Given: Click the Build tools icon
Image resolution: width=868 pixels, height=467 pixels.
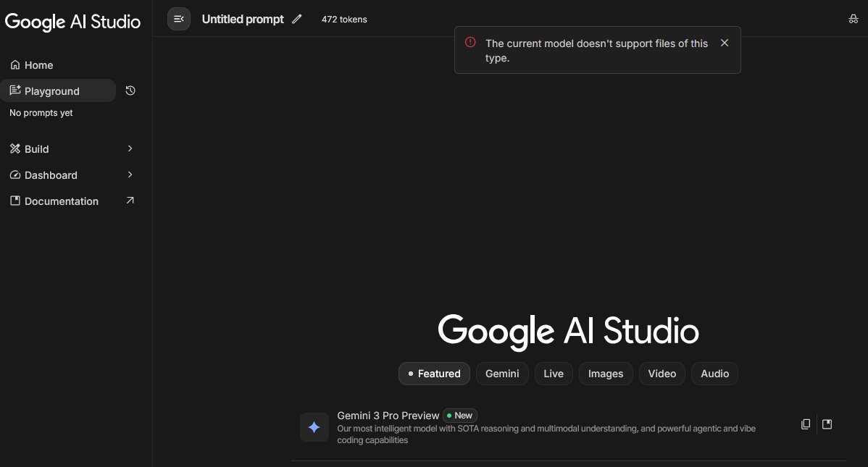Looking at the screenshot, I should click(x=15, y=148).
